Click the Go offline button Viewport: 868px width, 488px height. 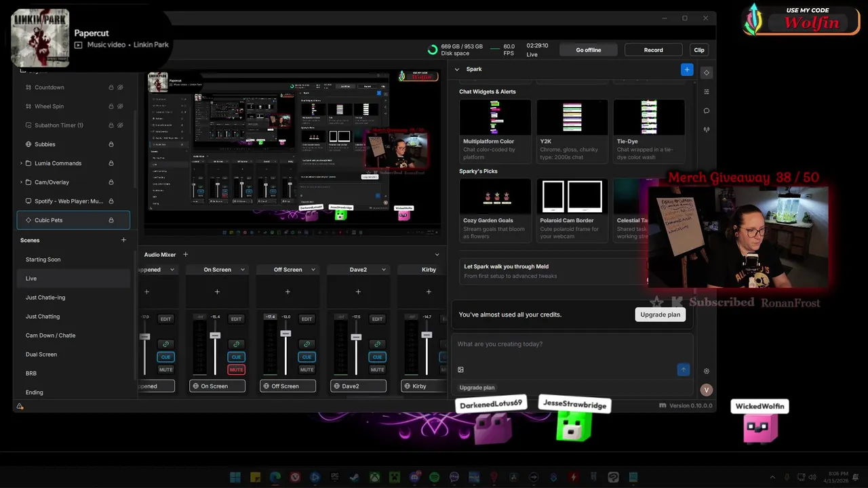(589, 49)
